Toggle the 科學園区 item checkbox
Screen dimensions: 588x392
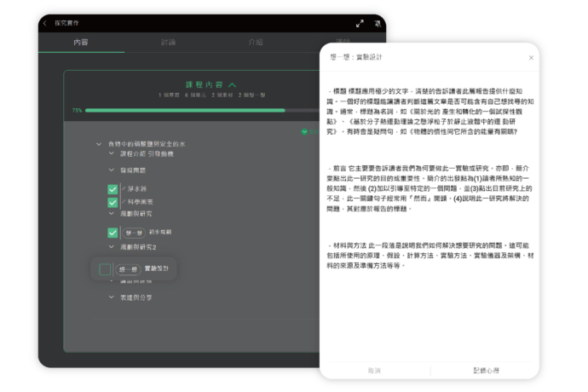click(112, 202)
